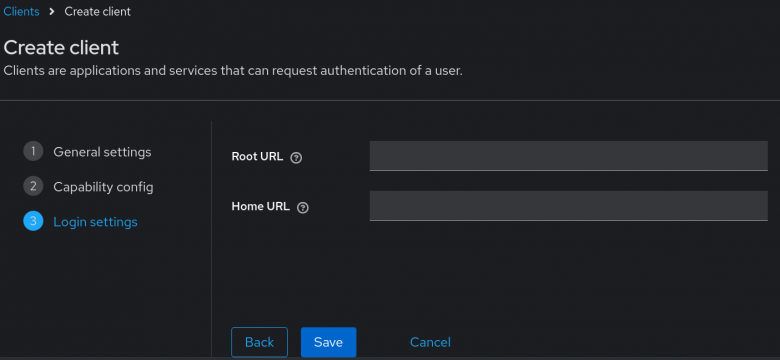Select the step 1 number circle

(33, 151)
